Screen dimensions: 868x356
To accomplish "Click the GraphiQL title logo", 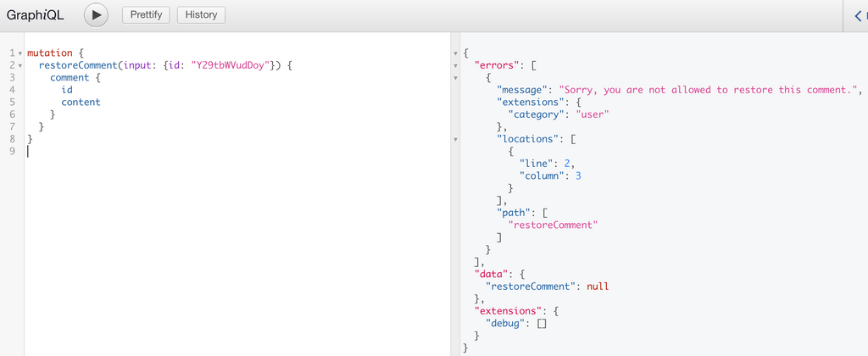I will click(35, 15).
